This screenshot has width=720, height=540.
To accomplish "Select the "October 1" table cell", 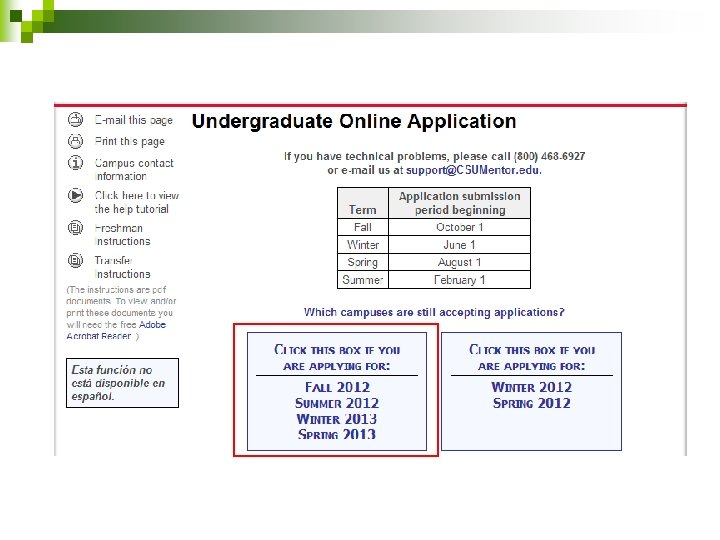I will pos(460,227).
